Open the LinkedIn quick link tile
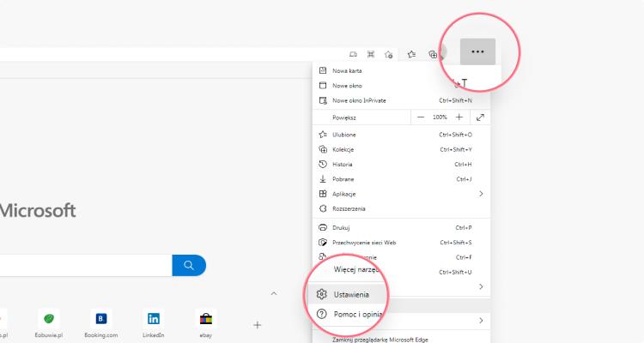This screenshot has height=343, width=644. click(153, 323)
